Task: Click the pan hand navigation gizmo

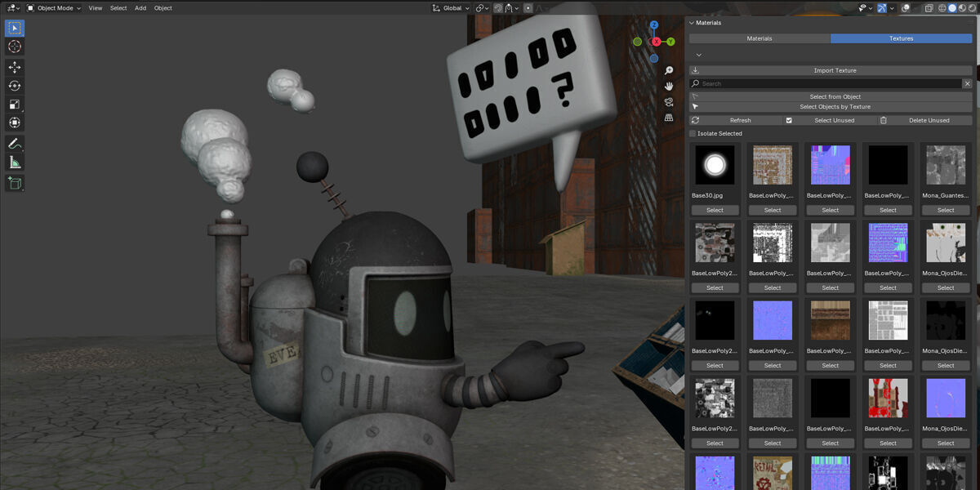Action: point(669,86)
